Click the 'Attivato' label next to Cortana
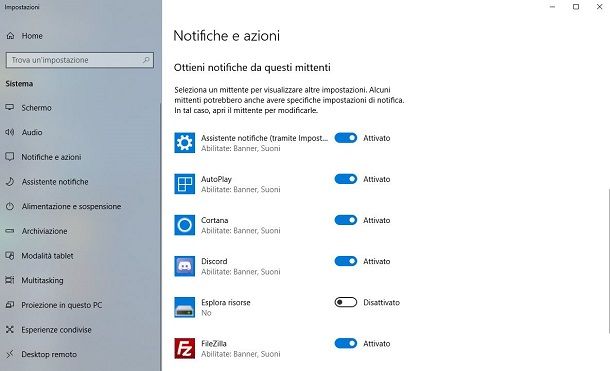 [377, 220]
